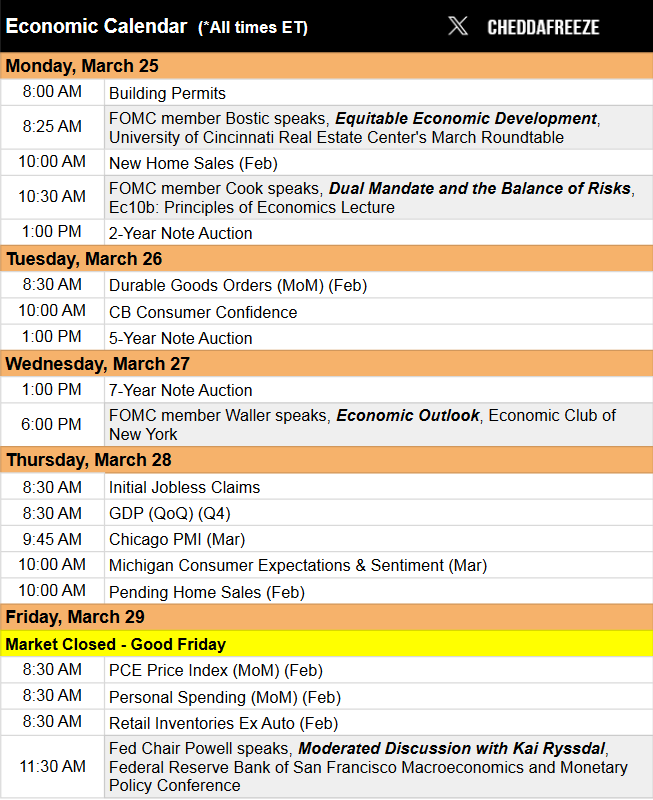Click the All times ET note
653x800 pixels.
coord(253,27)
